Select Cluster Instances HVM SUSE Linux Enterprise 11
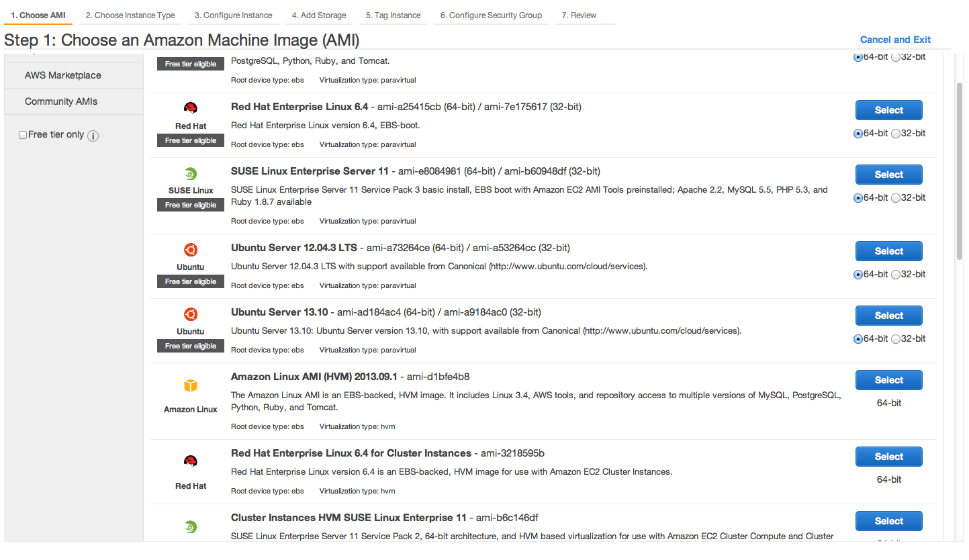The width and height of the screenshot is (969, 560). coord(888,521)
